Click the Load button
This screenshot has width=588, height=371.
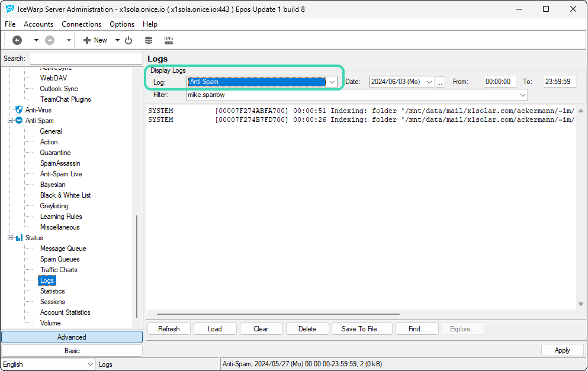click(x=215, y=329)
